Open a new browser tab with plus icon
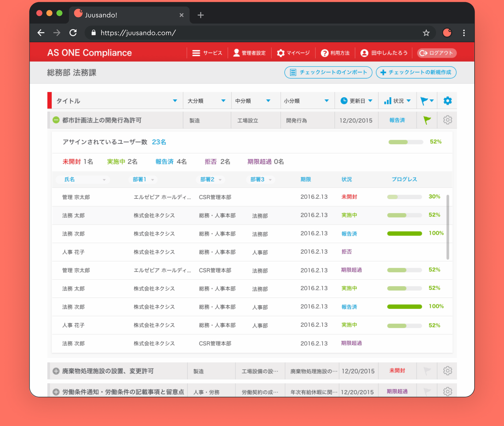This screenshot has width=504, height=426. tap(201, 15)
